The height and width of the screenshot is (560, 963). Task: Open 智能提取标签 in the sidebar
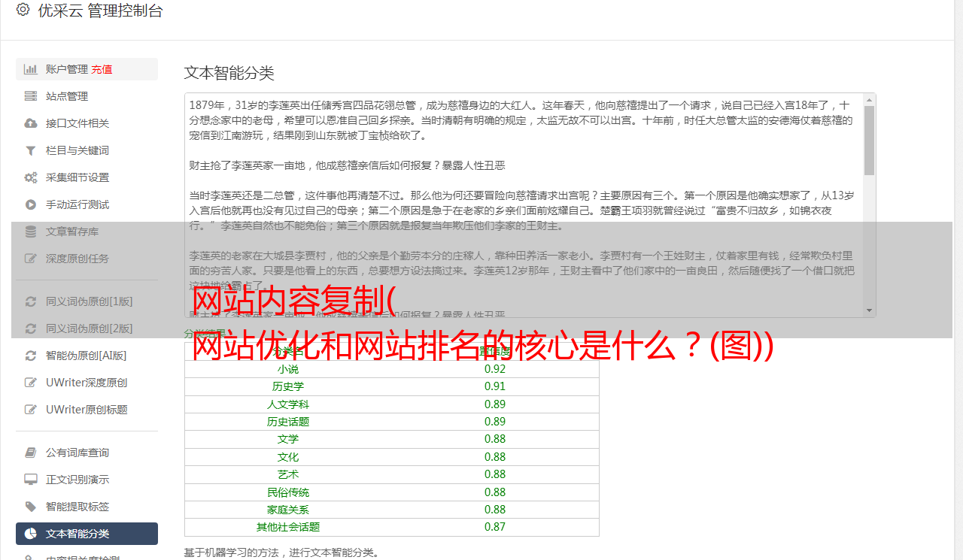[x=87, y=507]
